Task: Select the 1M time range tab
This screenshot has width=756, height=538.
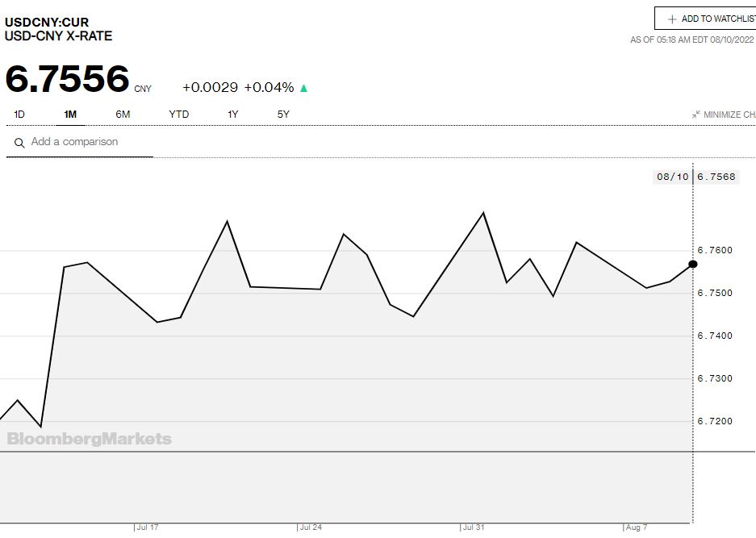Action: pos(70,115)
